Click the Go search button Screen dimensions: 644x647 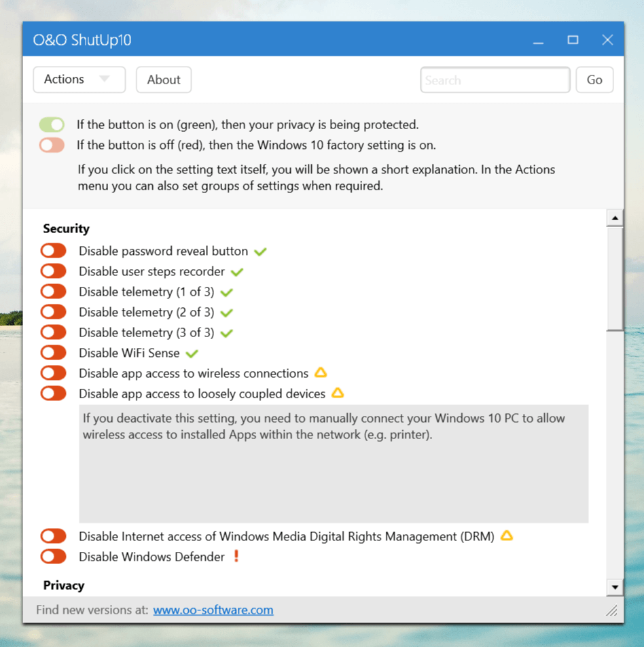coord(594,80)
